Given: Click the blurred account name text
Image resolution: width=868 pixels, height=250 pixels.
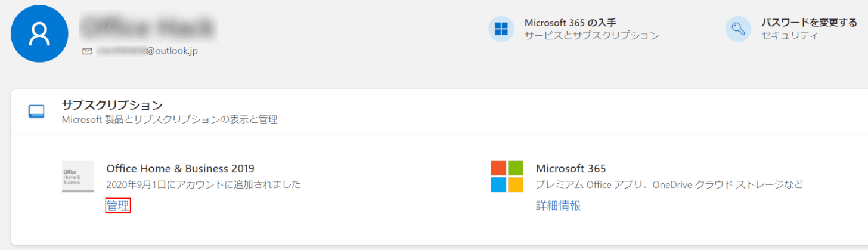Looking at the screenshot, I should pyautogui.click(x=149, y=26).
